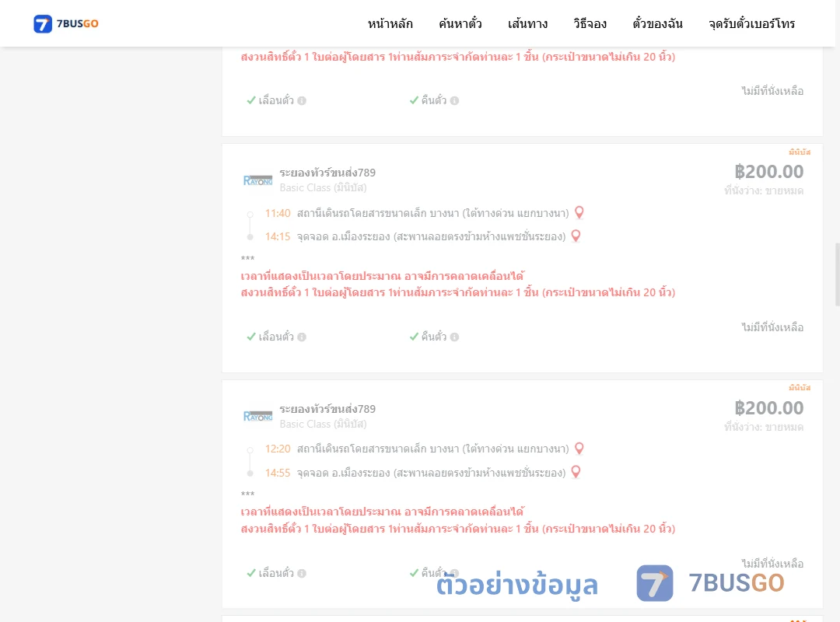The image size is (840, 622).
Task: Open the จุดรับตั๋วเบอร์โทร menu item
Action: (751, 23)
